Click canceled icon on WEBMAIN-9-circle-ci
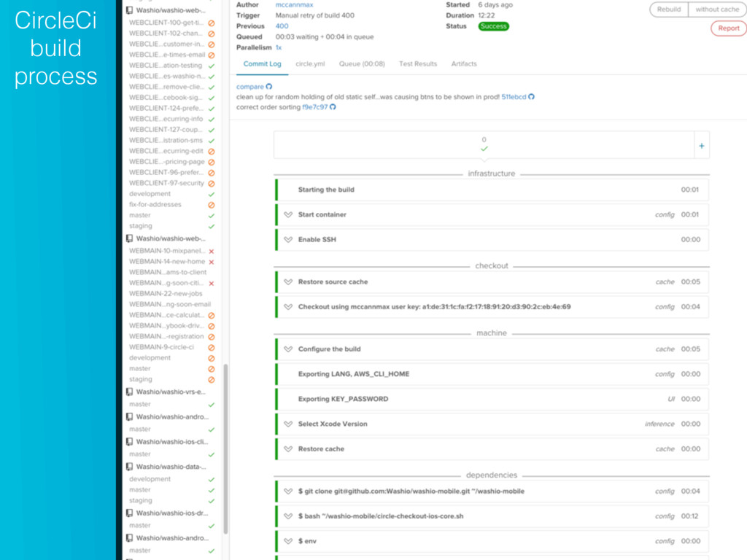The width and height of the screenshot is (747, 560). 212,348
